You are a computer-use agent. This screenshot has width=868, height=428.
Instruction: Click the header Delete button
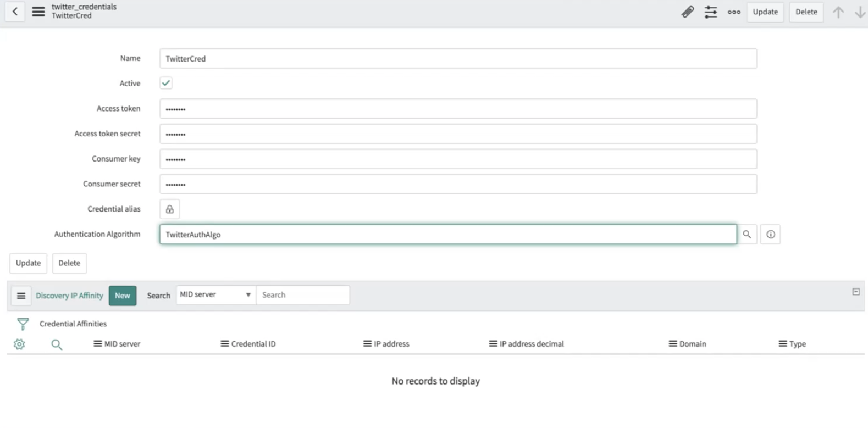[806, 12]
